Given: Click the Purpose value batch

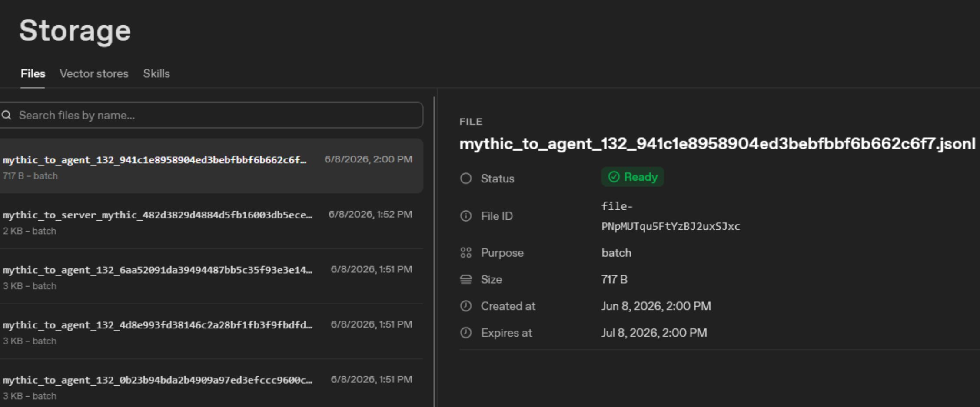Looking at the screenshot, I should [x=616, y=253].
